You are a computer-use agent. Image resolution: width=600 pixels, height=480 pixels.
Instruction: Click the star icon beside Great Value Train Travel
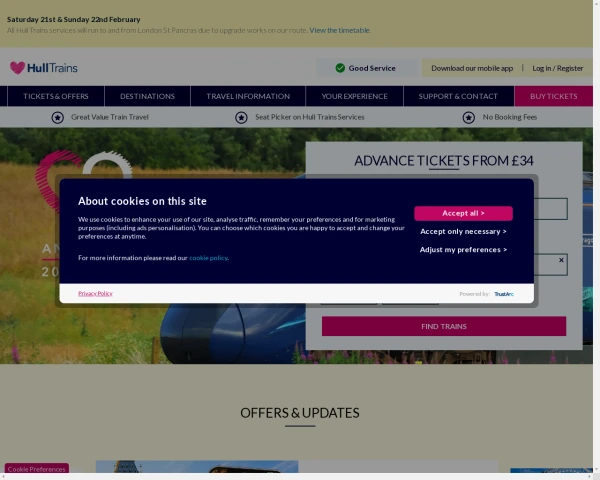point(58,118)
